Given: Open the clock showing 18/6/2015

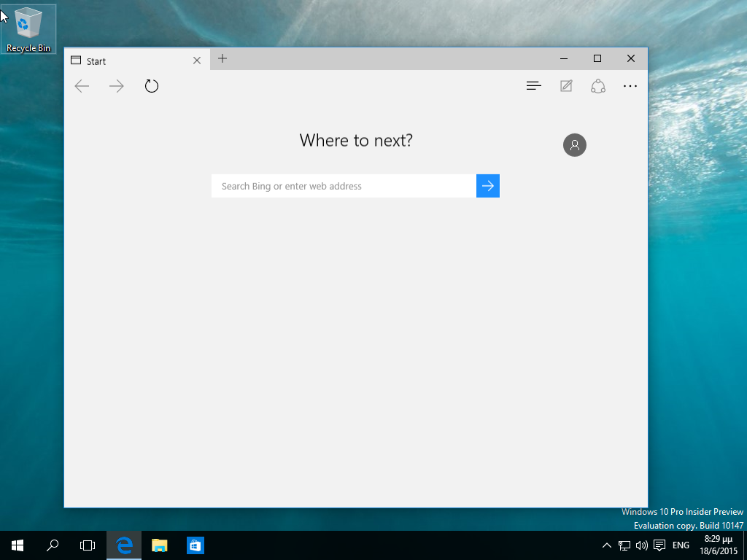Looking at the screenshot, I should 719,545.
